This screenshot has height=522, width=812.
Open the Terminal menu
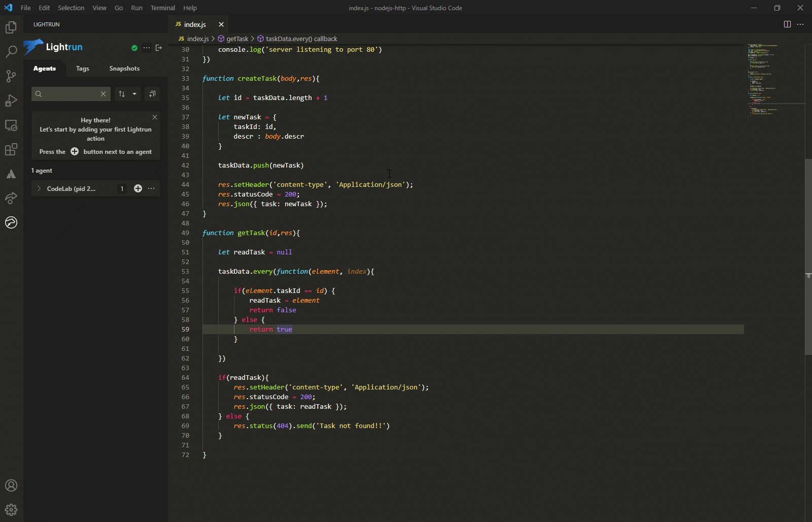pos(162,8)
